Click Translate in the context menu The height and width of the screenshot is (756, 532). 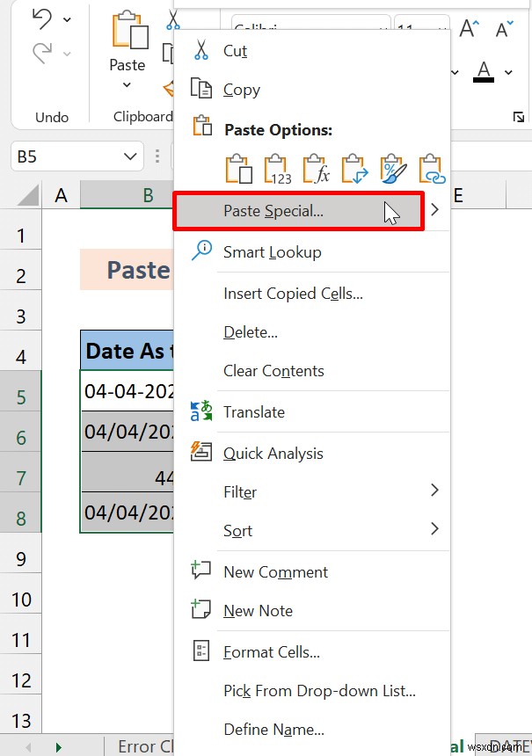(312, 412)
